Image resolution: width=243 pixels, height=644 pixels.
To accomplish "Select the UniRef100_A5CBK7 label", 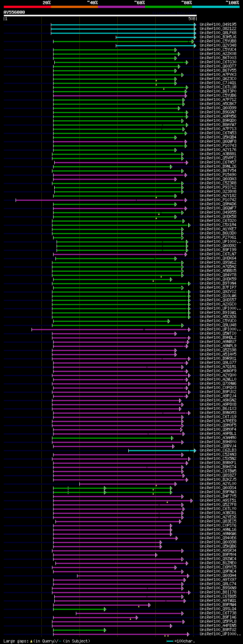I will point(218,104).
